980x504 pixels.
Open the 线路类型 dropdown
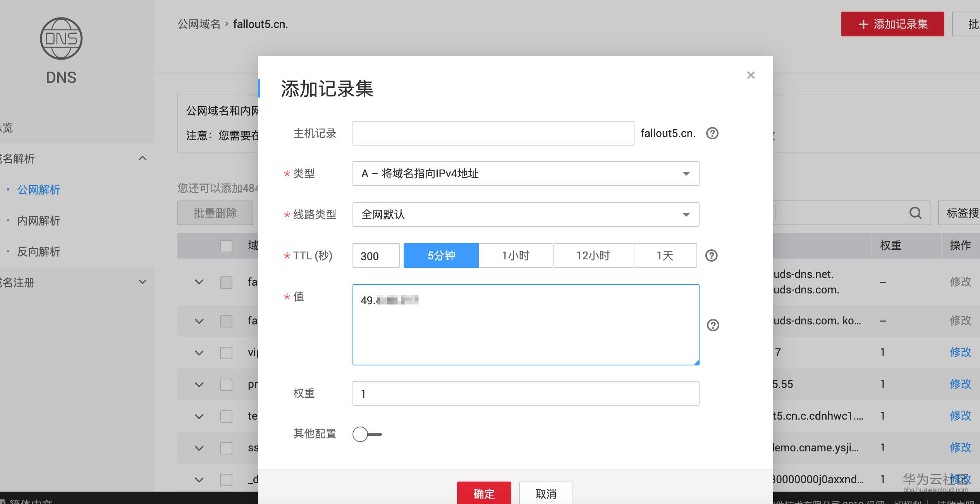pos(525,214)
